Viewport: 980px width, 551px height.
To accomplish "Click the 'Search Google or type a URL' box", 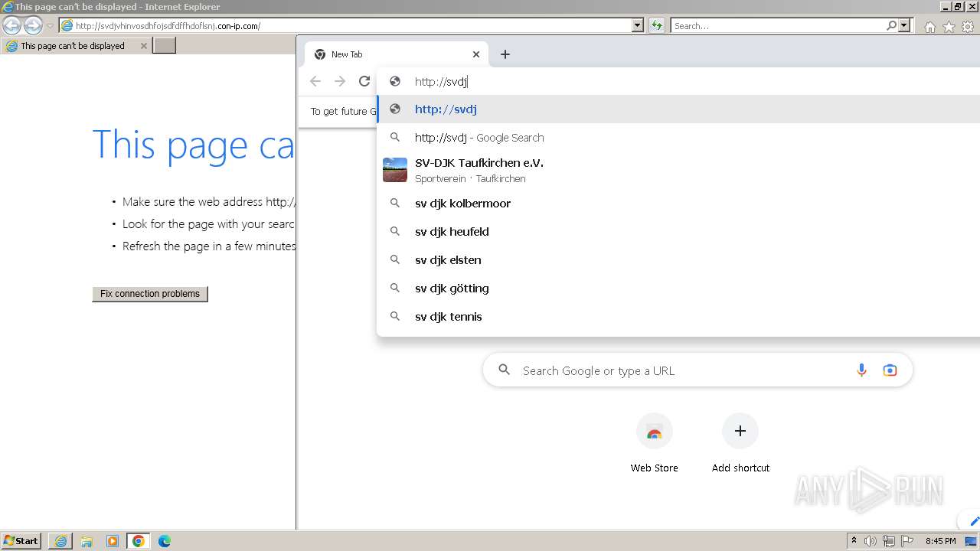I will (x=697, y=370).
